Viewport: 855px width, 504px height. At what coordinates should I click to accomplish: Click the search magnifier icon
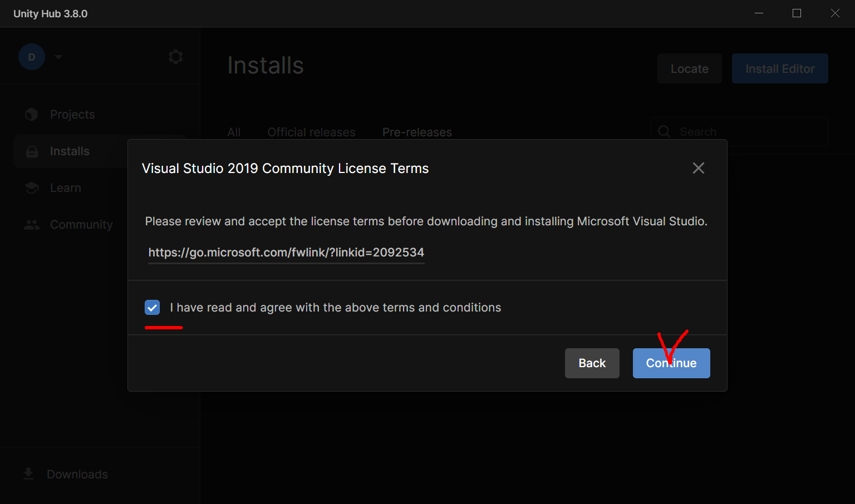(x=664, y=132)
